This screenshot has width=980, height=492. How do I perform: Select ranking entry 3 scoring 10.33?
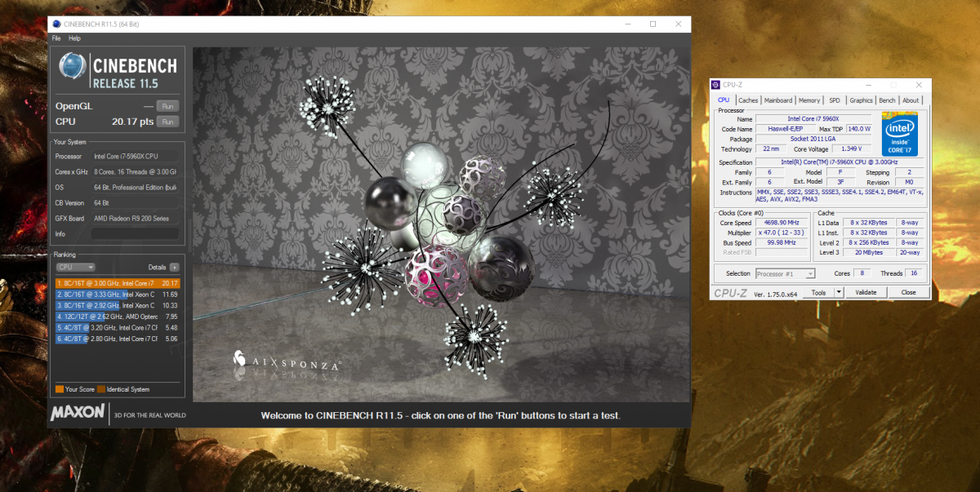pos(117,305)
